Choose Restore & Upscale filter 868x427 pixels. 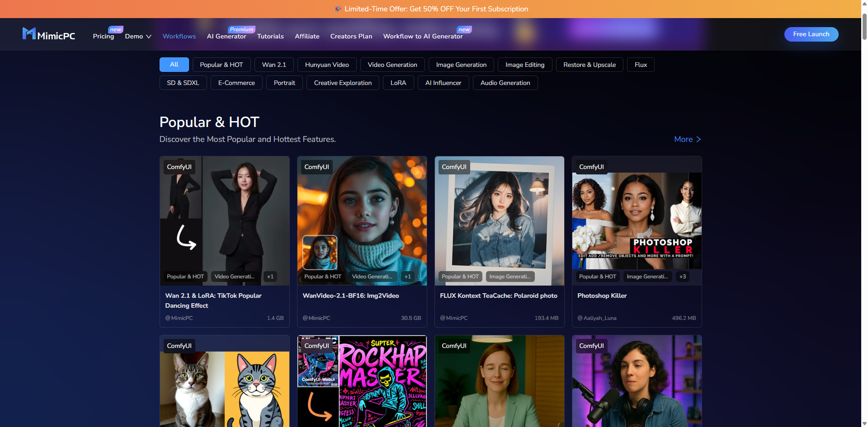590,65
